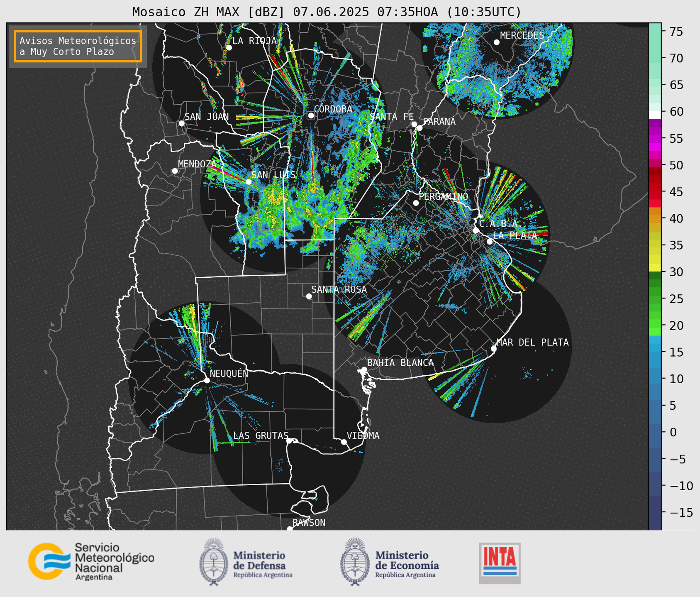Select the Viedma city marker
Image resolution: width=700 pixels, height=597 pixels.
(x=344, y=442)
